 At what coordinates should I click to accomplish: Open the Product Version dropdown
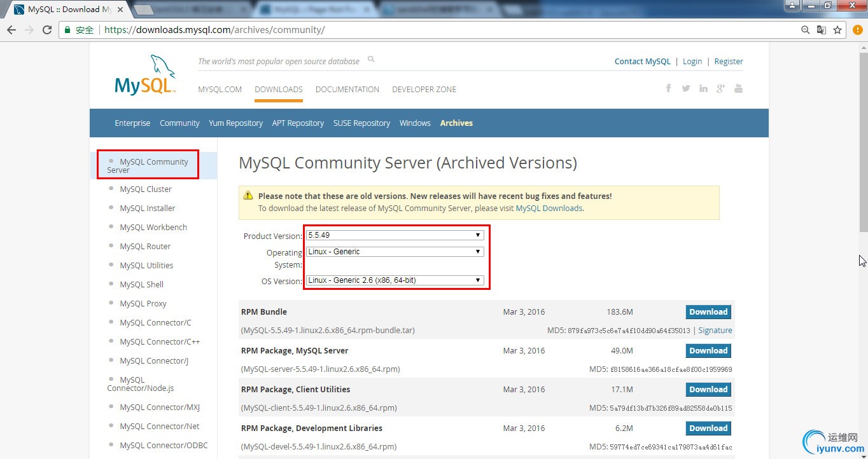(395, 235)
